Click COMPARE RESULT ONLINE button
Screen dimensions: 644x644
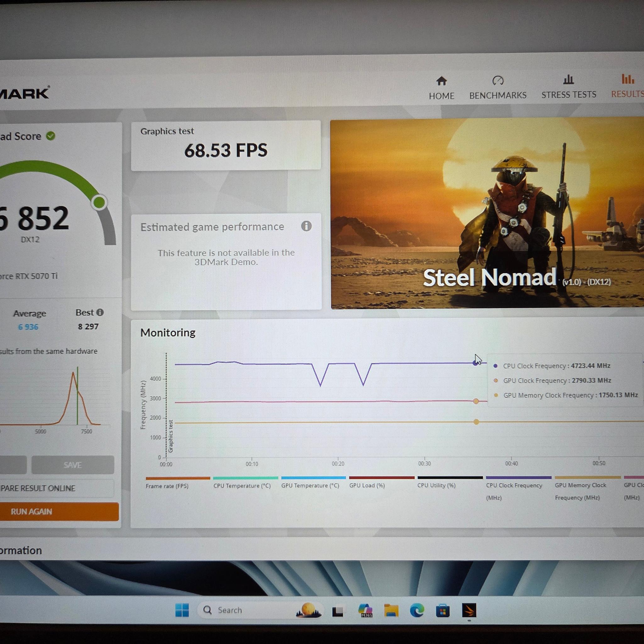click(x=57, y=488)
